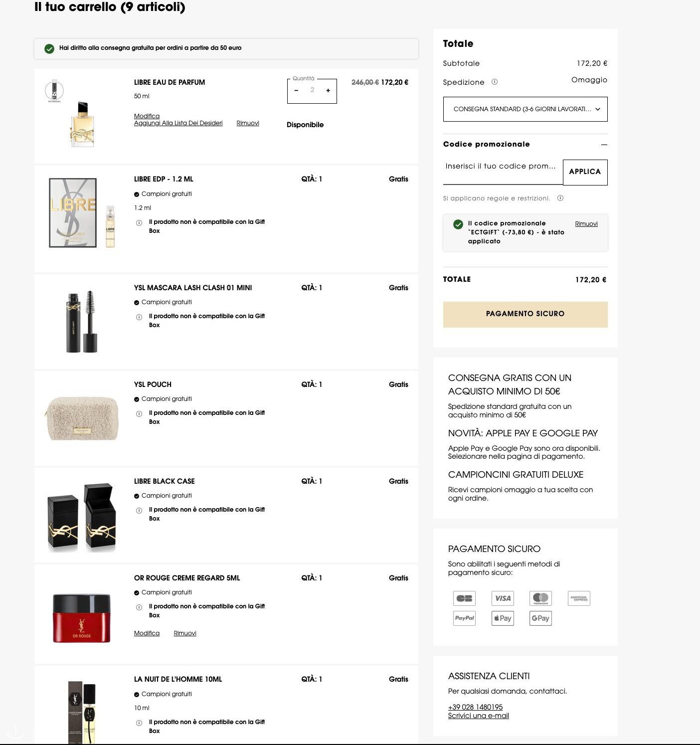Click the PayPal payment icon
Screen dimensions: 700x745
point(464,618)
